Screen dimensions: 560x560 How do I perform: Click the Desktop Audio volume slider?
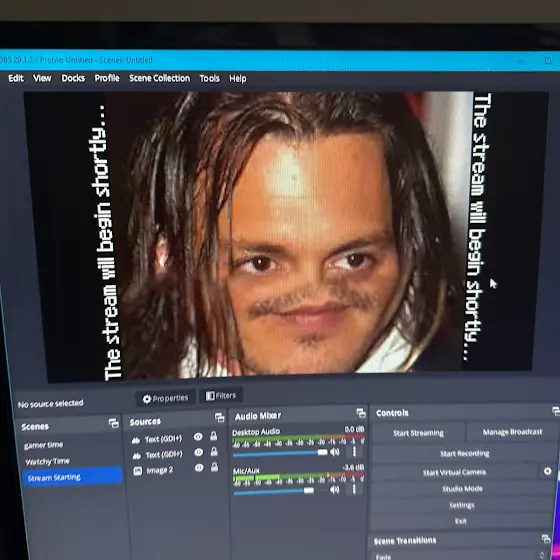point(280,453)
